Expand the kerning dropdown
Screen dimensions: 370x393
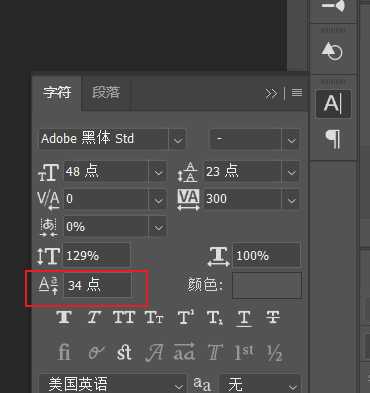(x=158, y=200)
